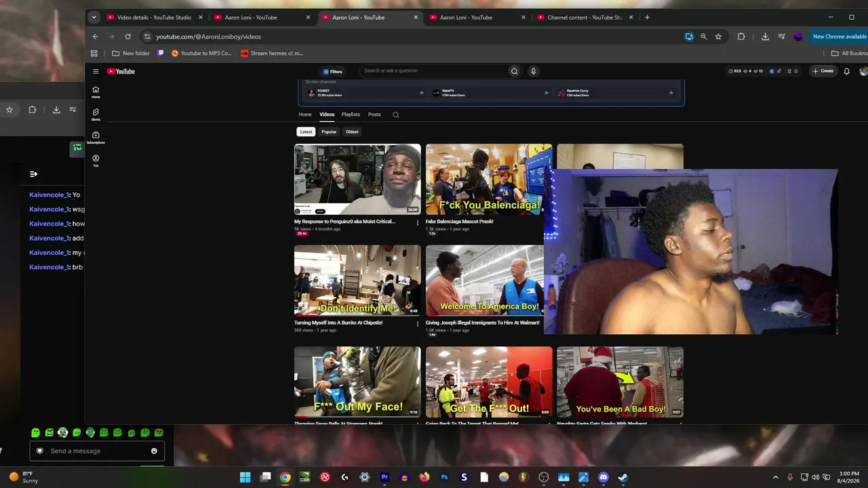Open a new Chrome tab
Viewport: 868px width, 488px height.
coord(647,18)
